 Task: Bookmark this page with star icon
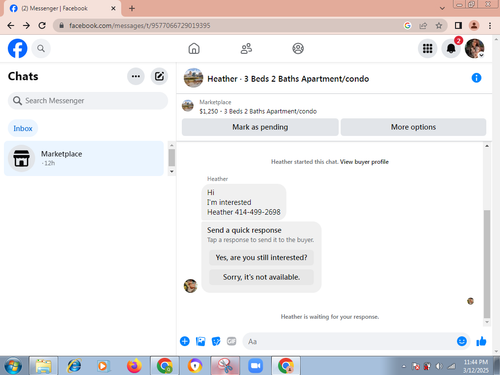pyautogui.click(x=439, y=26)
